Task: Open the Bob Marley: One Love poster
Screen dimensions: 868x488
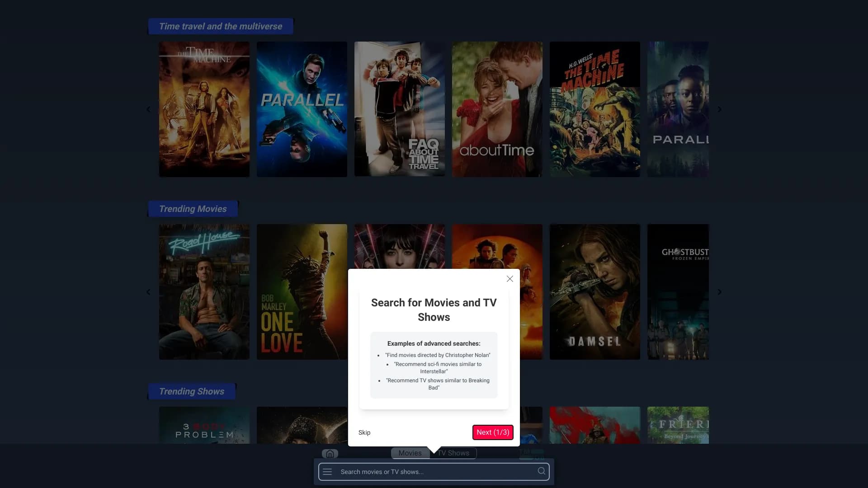Action: click(x=302, y=291)
